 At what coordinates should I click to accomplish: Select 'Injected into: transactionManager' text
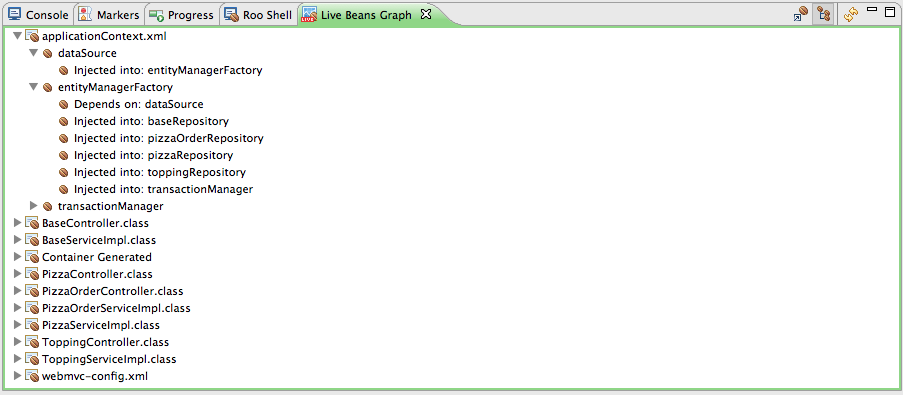164,189
